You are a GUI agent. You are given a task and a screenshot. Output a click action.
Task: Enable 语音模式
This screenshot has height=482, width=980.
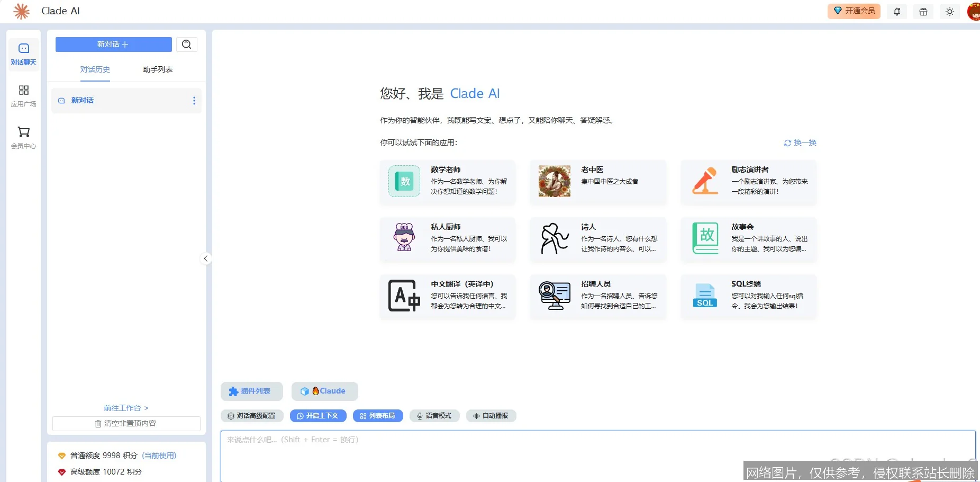(434, 416)
